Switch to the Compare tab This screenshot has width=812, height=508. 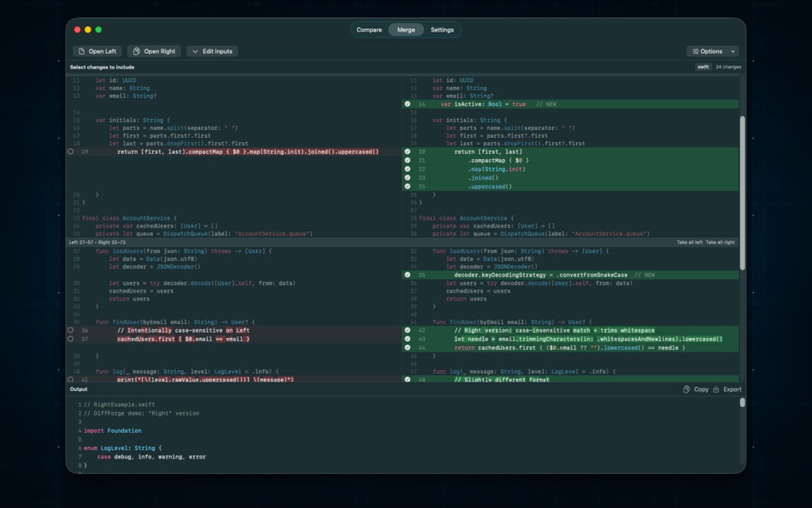(x=369, y=30)
